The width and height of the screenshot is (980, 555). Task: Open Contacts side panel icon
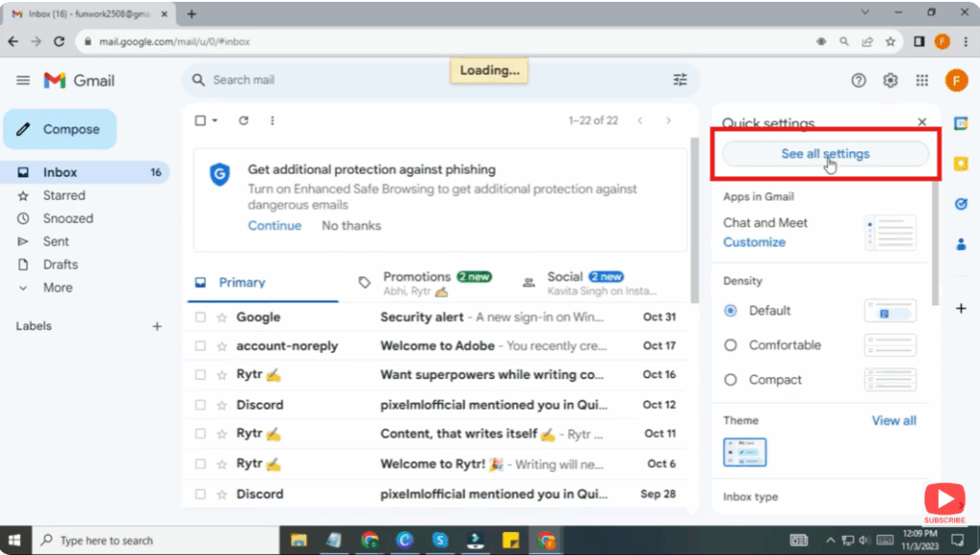(961, 244)
